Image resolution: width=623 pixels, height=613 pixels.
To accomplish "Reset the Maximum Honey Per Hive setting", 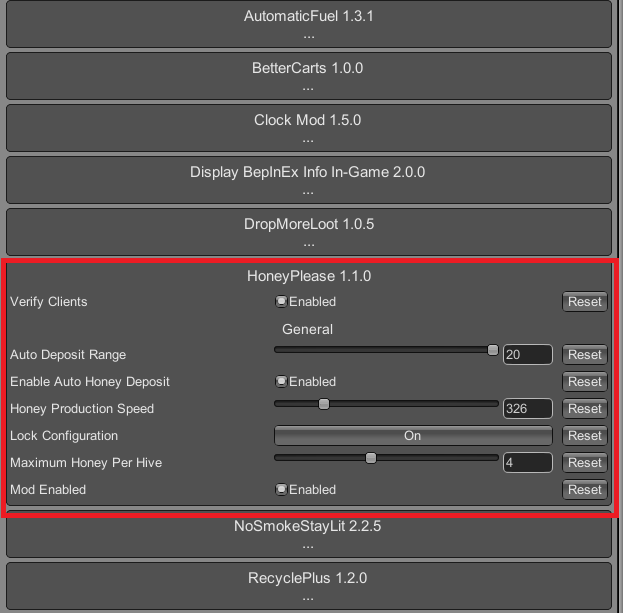I will [585, 462].
